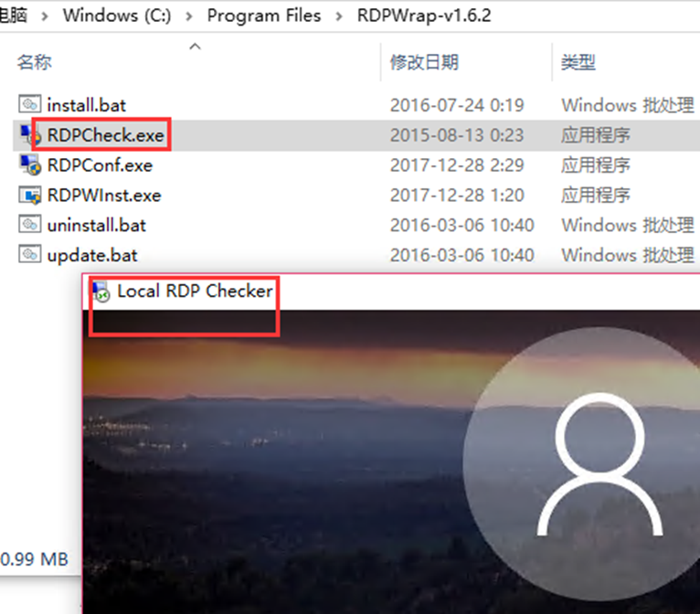Click type Windows 批处理 of update.bat row
The image size is (700, 614).
(628, 255)
